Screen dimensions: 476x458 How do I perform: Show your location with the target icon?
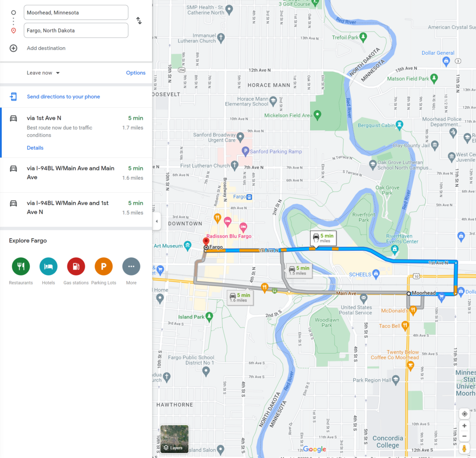point(464,414)
